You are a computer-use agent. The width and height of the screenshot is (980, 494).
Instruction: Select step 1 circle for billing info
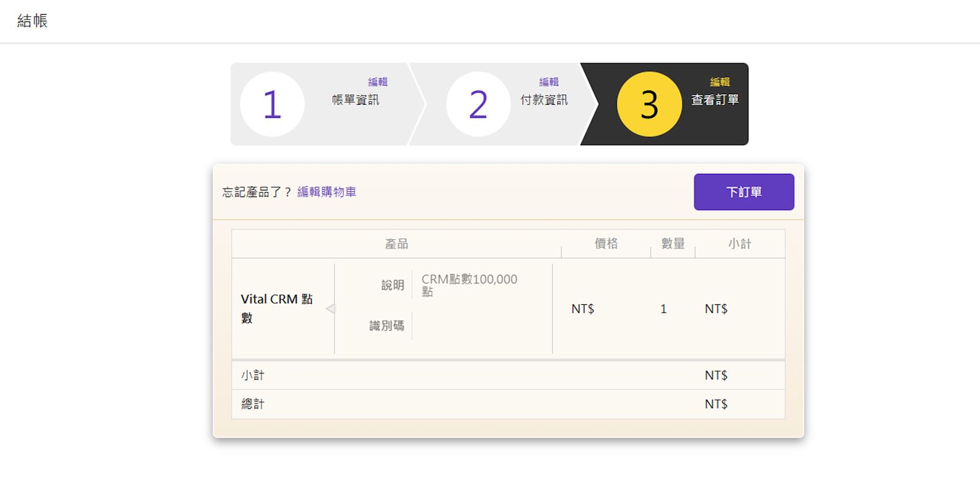point(272,104)
